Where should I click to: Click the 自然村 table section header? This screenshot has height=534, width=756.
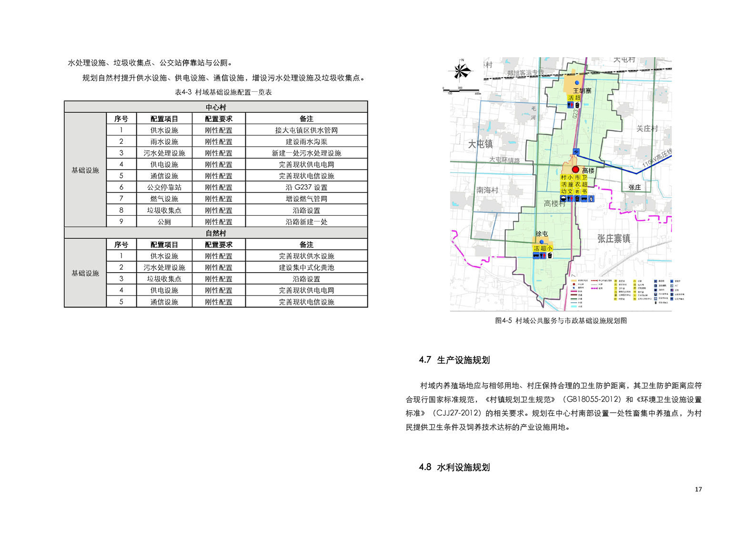[x=216, y=233]
